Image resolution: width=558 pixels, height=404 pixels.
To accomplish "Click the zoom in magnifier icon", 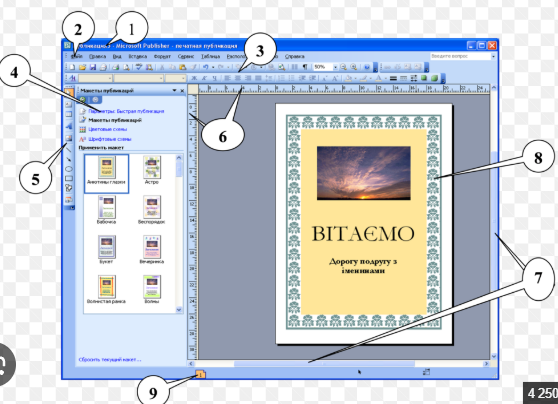I will click(354, 67).
